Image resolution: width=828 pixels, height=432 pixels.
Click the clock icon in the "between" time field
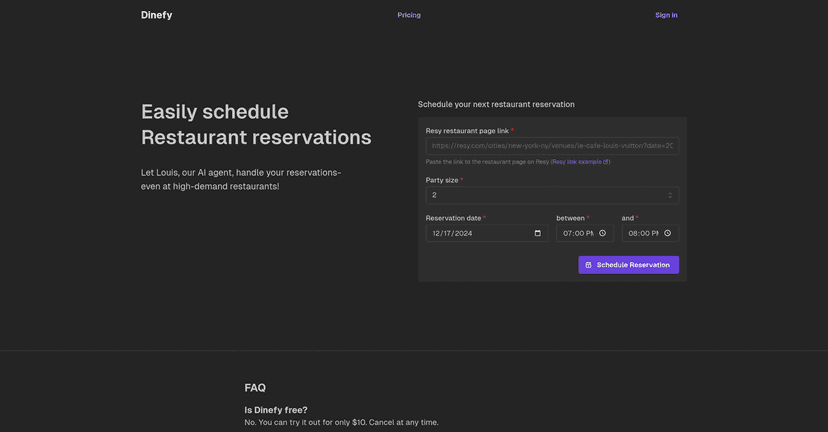coord(602,233)
